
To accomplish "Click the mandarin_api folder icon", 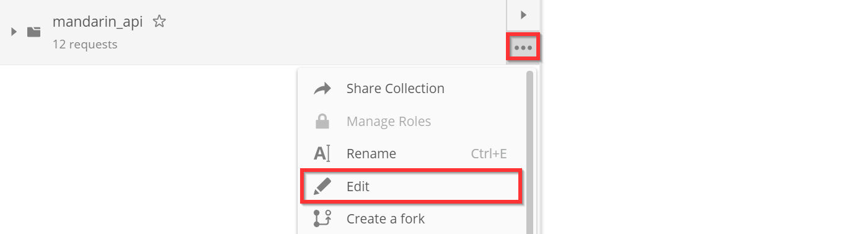I will [x=34, y=32].
